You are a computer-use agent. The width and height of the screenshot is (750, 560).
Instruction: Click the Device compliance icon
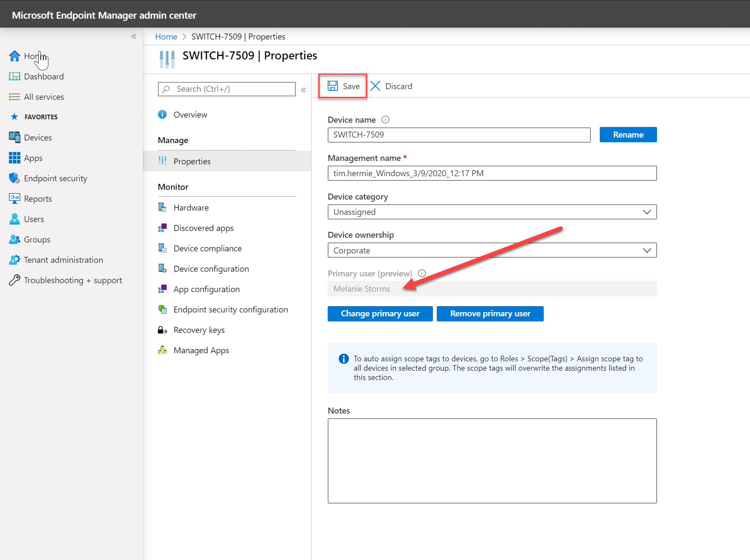[x=163, y=248]
